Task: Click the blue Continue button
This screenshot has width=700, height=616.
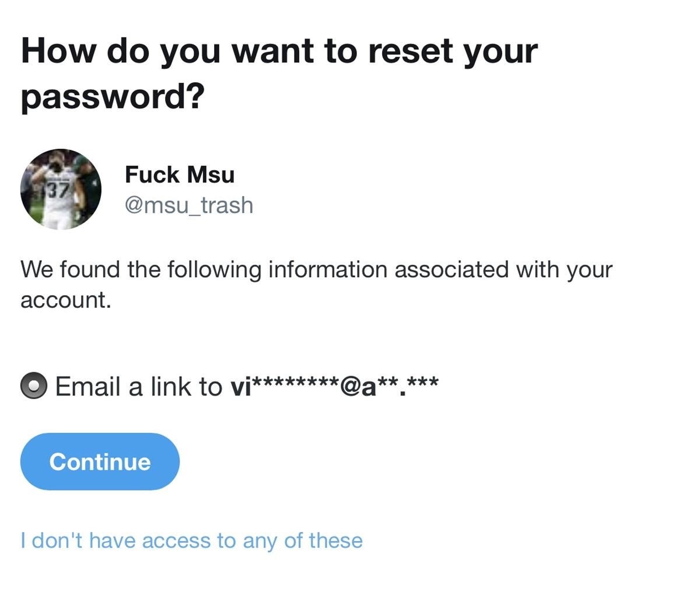Action: [100, 461]
